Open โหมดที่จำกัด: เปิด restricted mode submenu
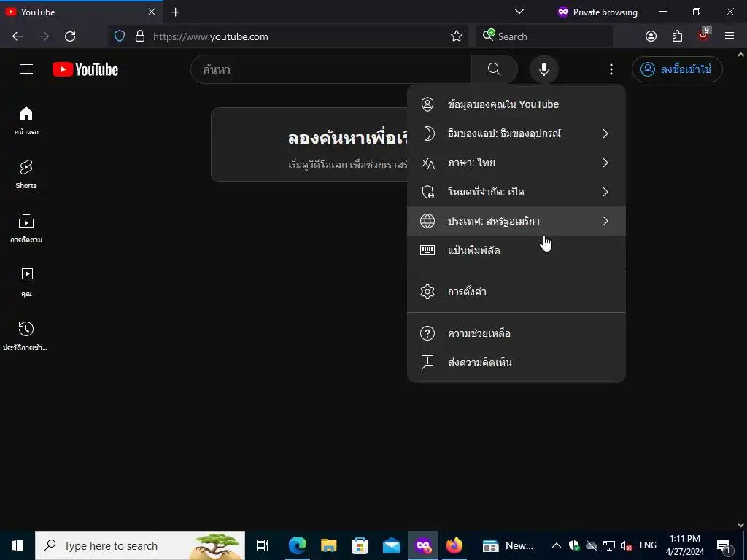This screenshot has height=560, width=747. point(516,192)
